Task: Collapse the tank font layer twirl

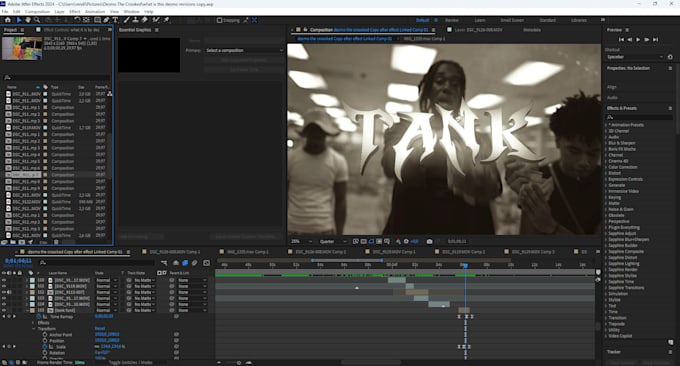Action: pos(27,310)
